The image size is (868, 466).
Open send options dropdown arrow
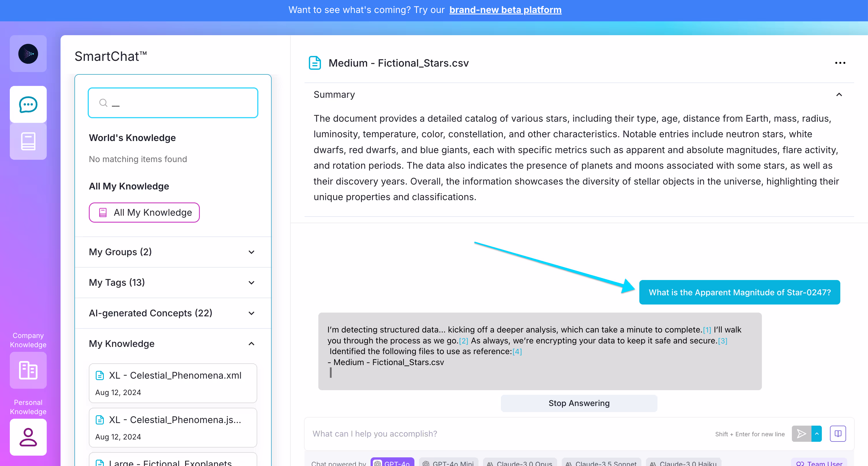(x=816, y=434)
